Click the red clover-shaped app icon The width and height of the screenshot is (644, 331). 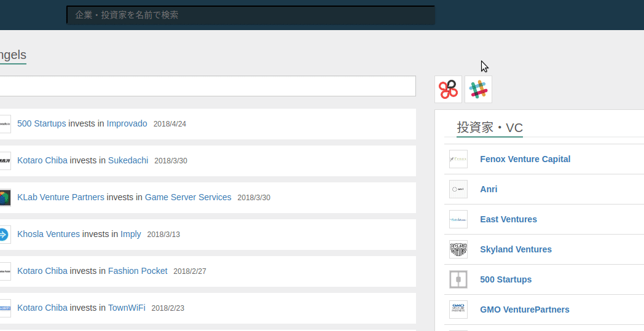pos(448,89)
